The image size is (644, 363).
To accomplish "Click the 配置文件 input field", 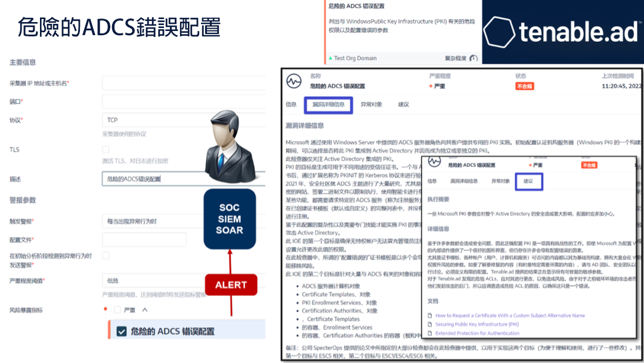I will tap(144, 240).
